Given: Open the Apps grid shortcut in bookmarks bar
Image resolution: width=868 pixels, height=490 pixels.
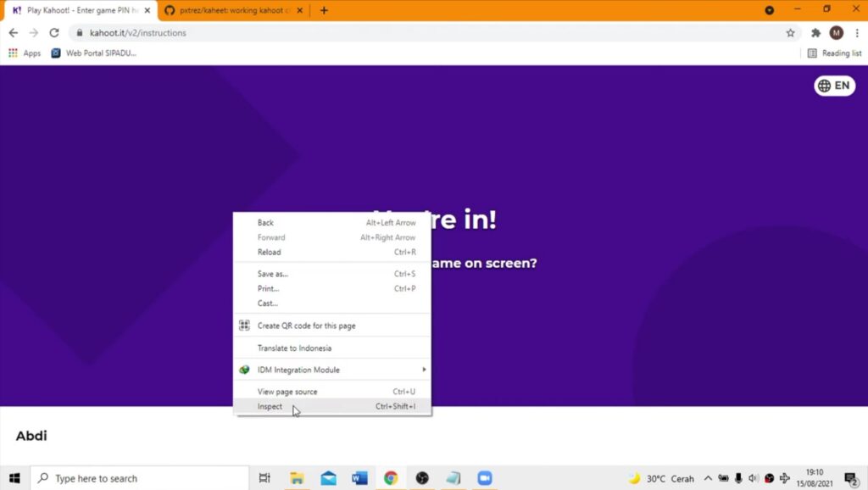Looking at the screenshot, I should [x=25, y=53].
